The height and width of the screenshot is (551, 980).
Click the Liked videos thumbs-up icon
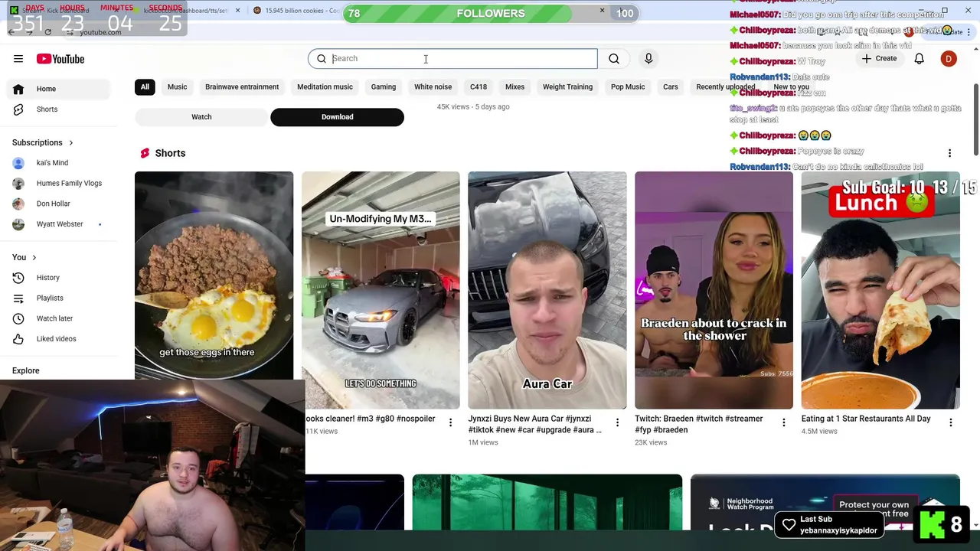tap(18, 339)
